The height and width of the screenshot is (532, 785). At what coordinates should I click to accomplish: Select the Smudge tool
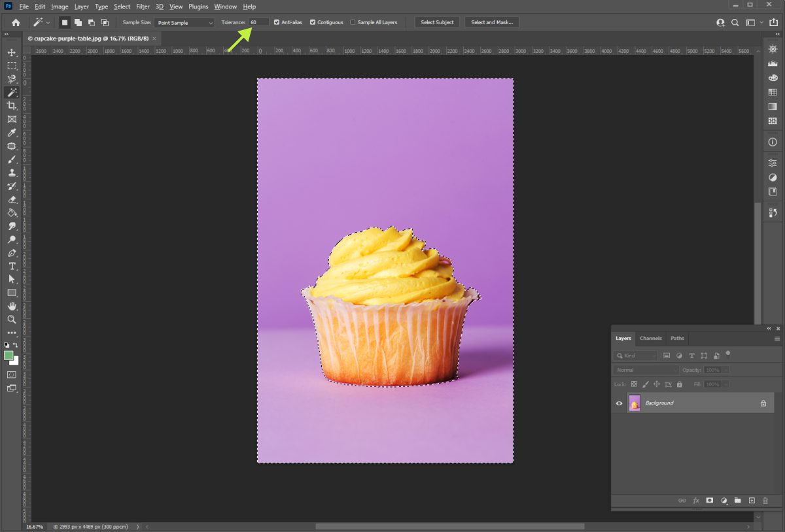(12, 226)
